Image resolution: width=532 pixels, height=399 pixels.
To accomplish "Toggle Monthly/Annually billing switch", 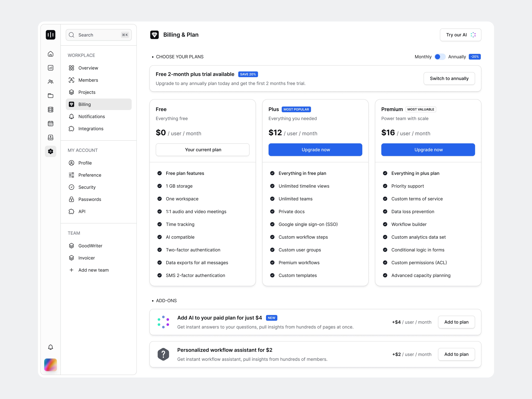I will (x=440, y=57).
